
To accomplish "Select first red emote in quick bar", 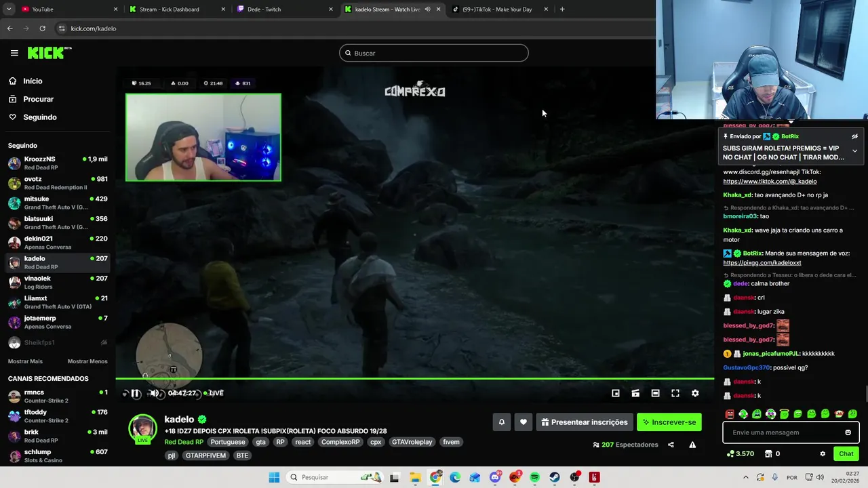I will tap(730, 414).
